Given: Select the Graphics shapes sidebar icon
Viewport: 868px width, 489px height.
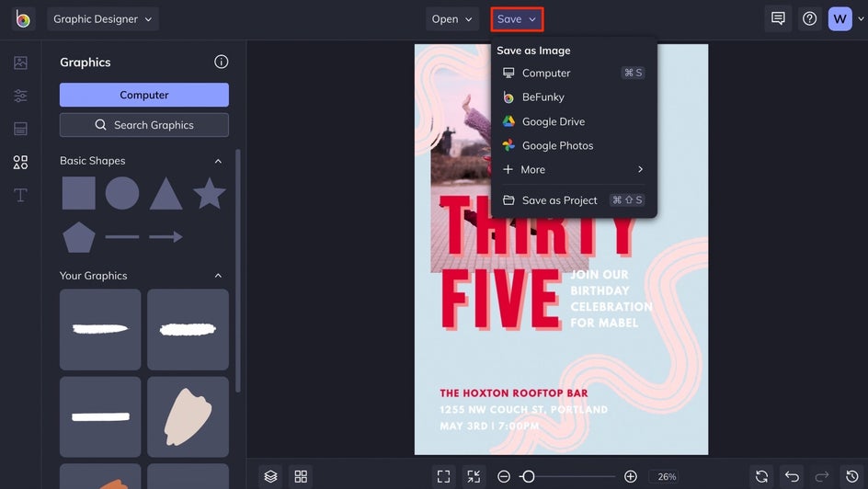Looking at the screenshot, I should click(20, 162).
